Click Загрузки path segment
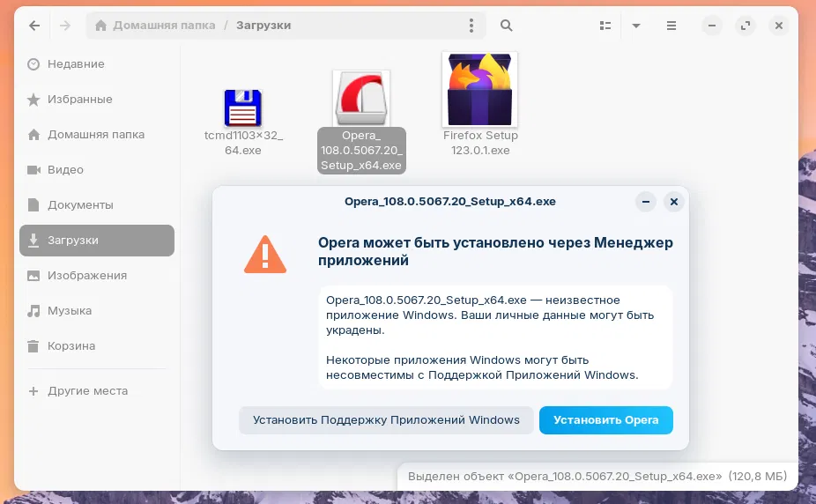 [263, 26]
